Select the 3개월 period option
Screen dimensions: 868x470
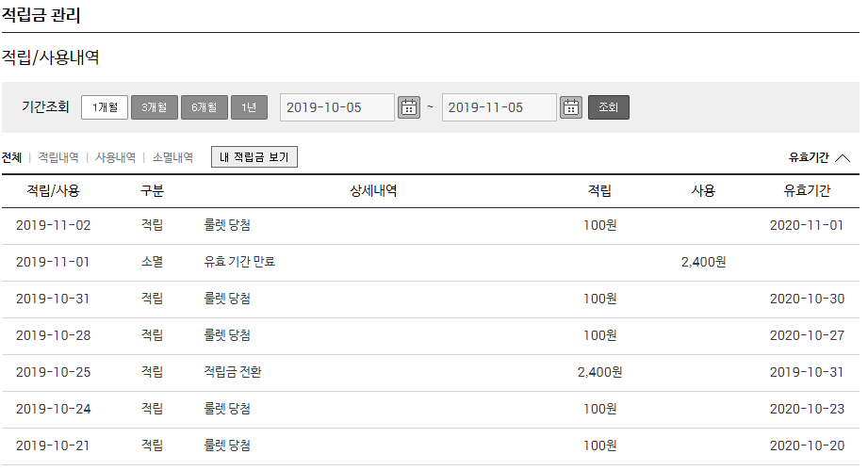[154, 107]
